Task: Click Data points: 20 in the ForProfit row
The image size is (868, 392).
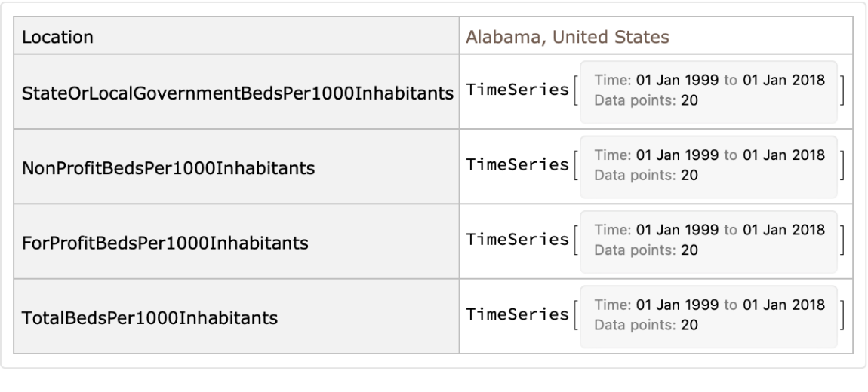Action: tap(646, 251)
